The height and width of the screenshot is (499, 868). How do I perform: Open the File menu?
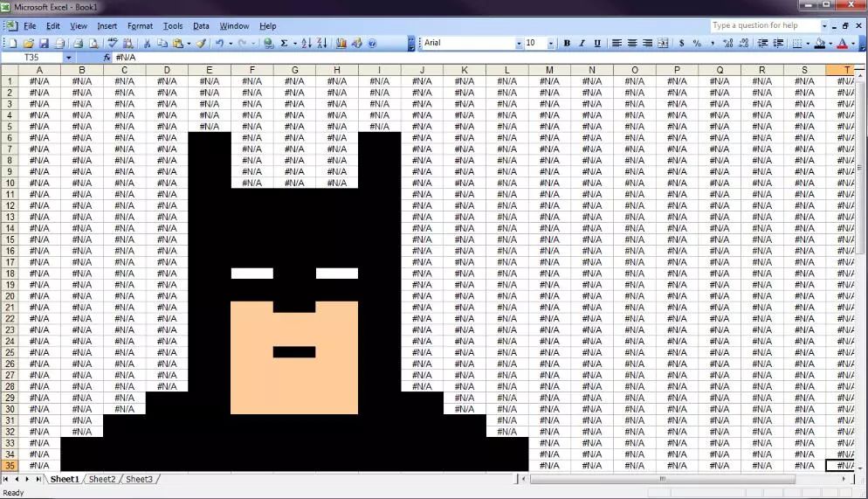click(30, 26)
